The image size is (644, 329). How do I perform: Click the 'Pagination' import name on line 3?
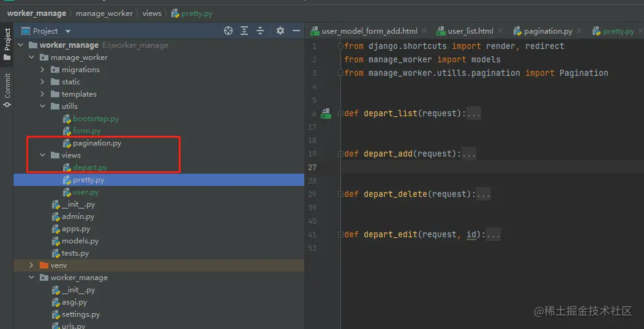(583, 73)
